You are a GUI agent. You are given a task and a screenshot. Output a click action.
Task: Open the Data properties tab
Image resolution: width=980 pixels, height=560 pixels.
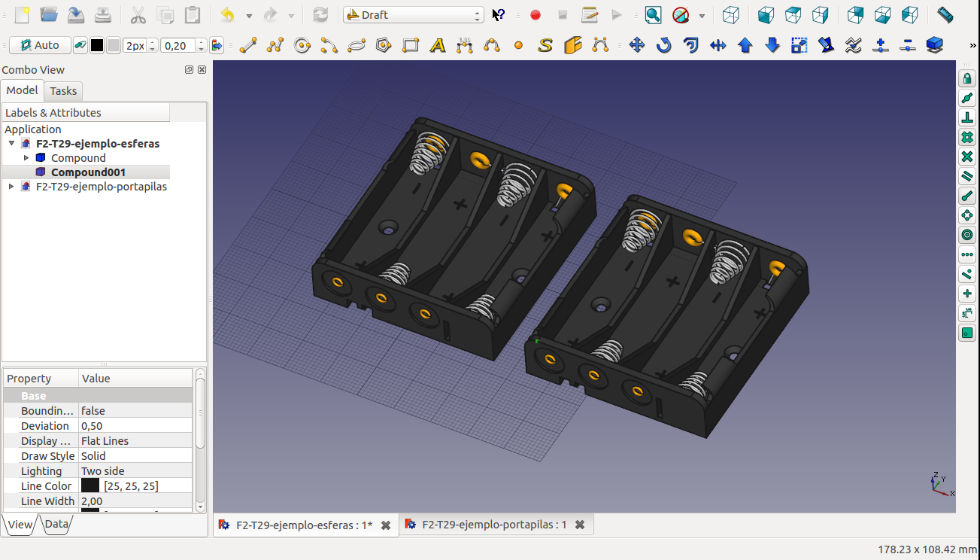tap(56, 525)
